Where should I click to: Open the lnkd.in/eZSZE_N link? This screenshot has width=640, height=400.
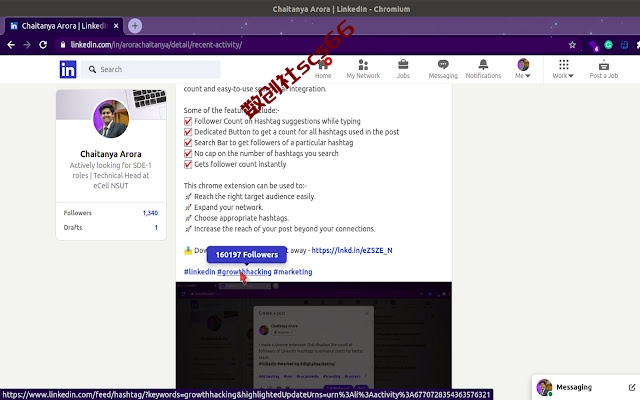(352, 250)
